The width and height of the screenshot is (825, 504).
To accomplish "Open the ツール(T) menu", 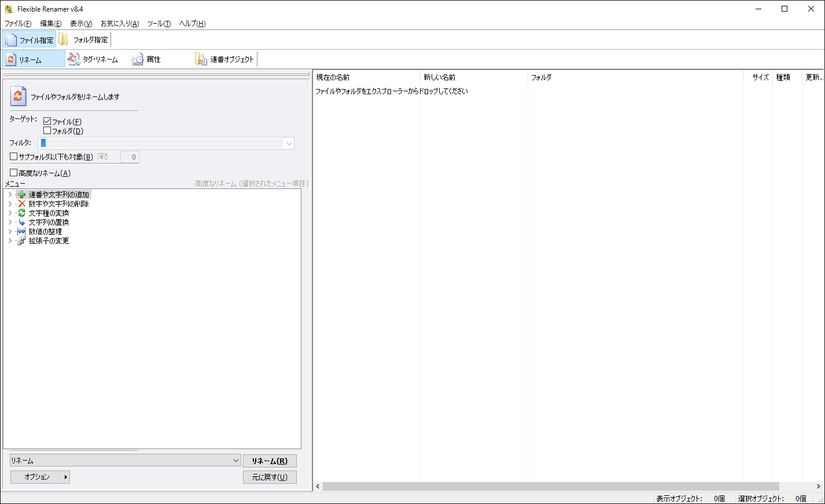I will click(x=159, y=24).
